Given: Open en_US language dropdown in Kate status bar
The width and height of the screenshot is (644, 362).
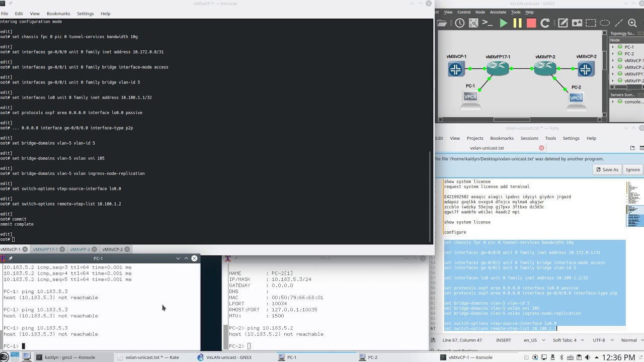Looking at the screenshot, I should [534, 340].
